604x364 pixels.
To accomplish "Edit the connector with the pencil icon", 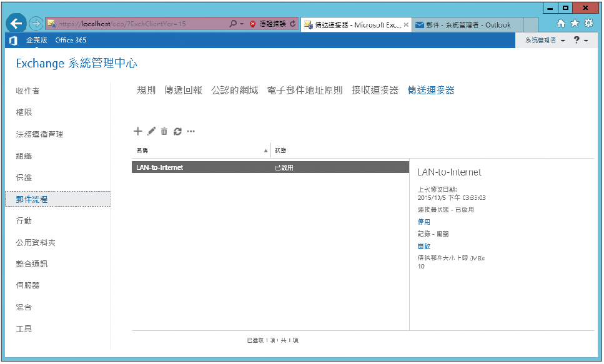I will point(151,131).
